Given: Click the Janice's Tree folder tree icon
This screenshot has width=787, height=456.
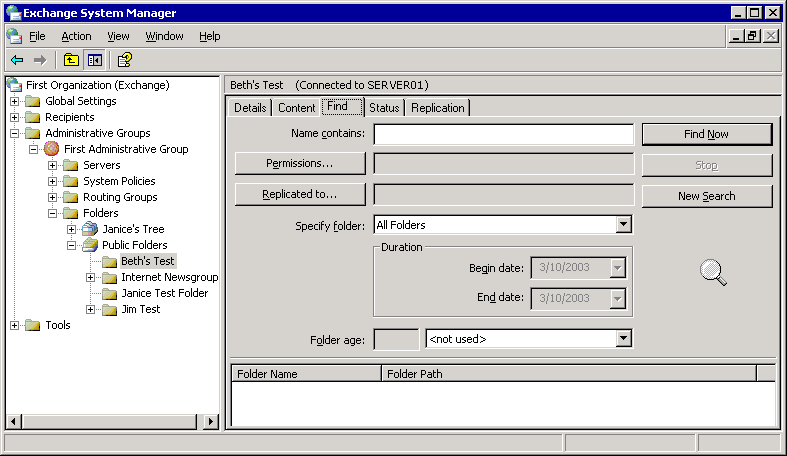Looking at the screenshot, I should (x=90, y=229).
